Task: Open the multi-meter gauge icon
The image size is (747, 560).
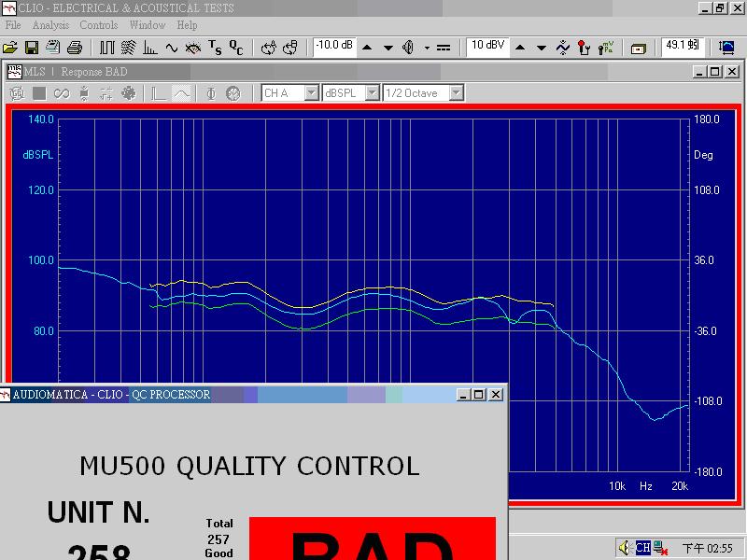Action: point(193,48)
